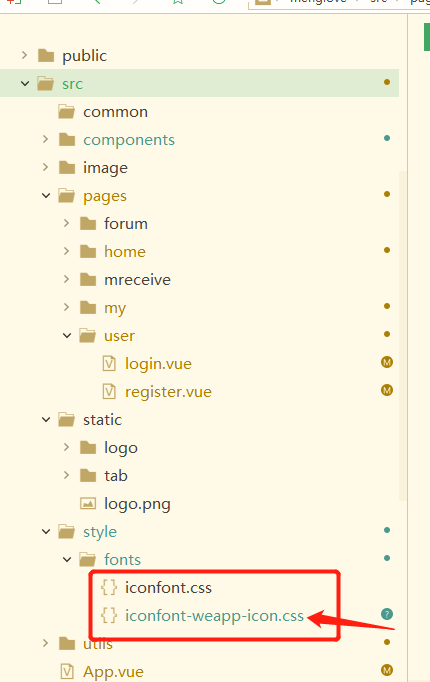Click the modified M badge beside register.vue
This screenshot has height=682, width=430.
[387, 390]
